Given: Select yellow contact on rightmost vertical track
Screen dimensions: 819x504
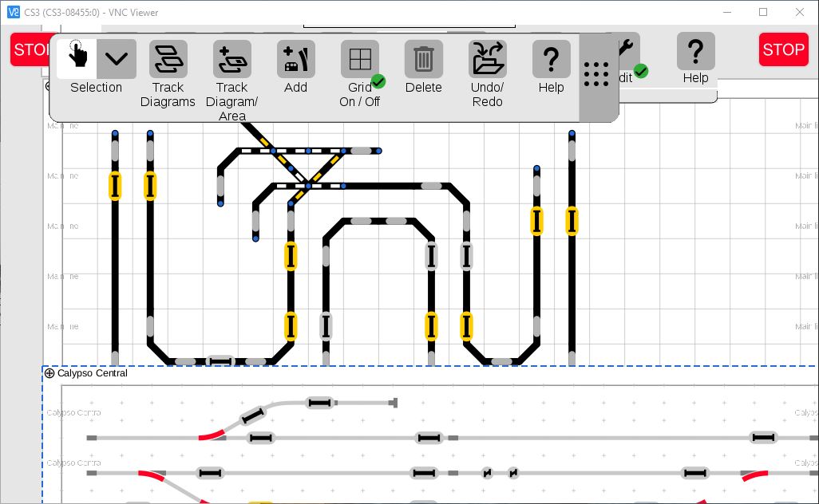Looking at the screenshot, I should coord(572,221).
